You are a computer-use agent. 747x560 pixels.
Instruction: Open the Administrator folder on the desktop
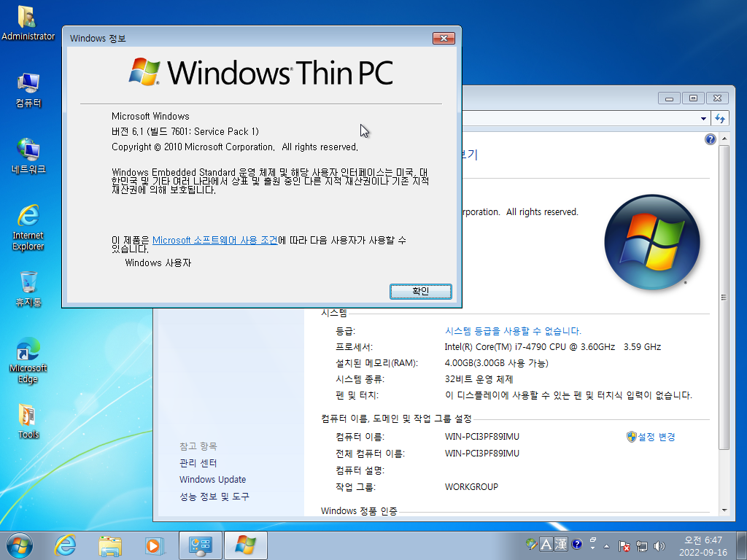tap(28, 23)
